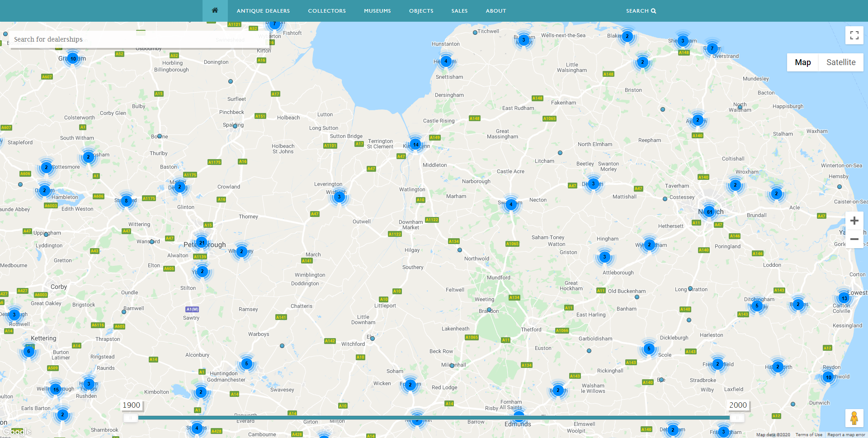Screen dimensions: 868x438
Task: Click the King's Lynn cluster marker showing 14
Action: [415, 145]
